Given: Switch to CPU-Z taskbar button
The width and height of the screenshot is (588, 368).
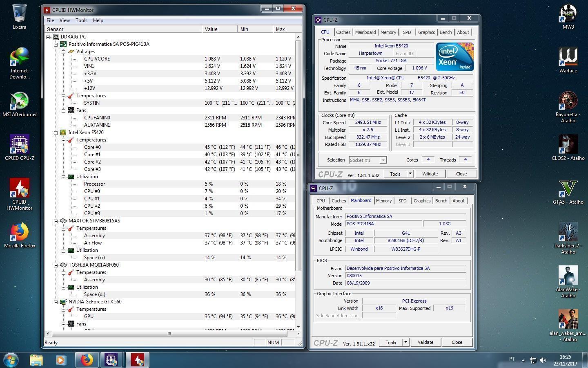Looking at the screenshot, I should click(111, 360).
